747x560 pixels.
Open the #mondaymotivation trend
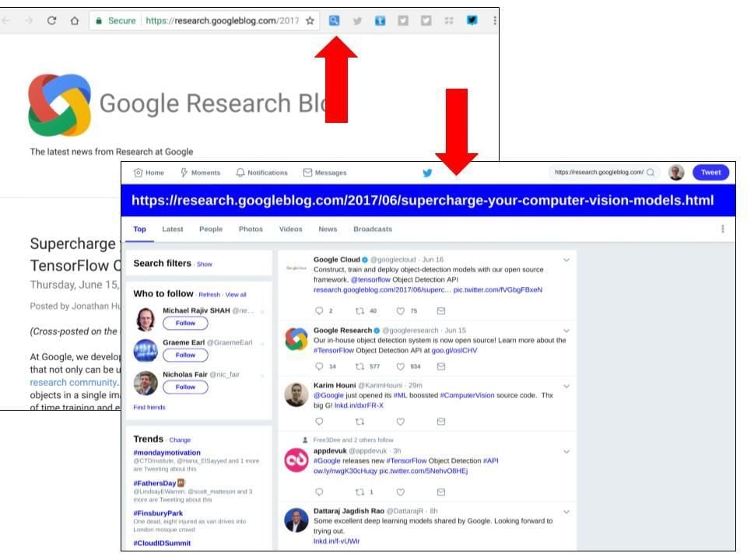167,453
